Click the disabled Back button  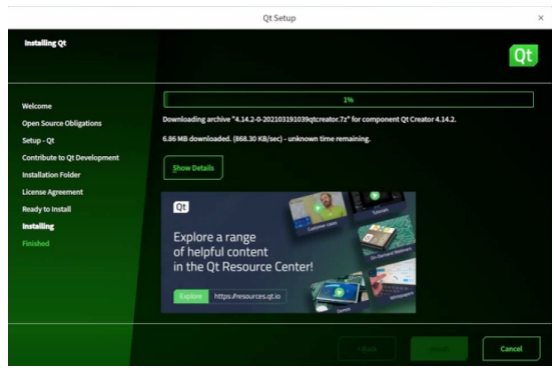[x=367, y=349]
